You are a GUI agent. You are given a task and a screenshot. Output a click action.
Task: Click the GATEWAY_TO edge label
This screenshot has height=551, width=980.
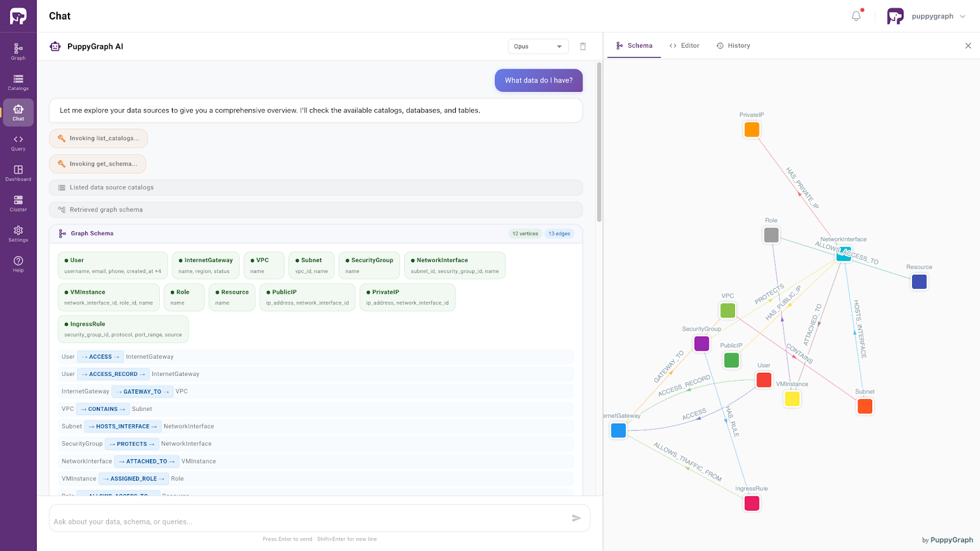[142, 392]
